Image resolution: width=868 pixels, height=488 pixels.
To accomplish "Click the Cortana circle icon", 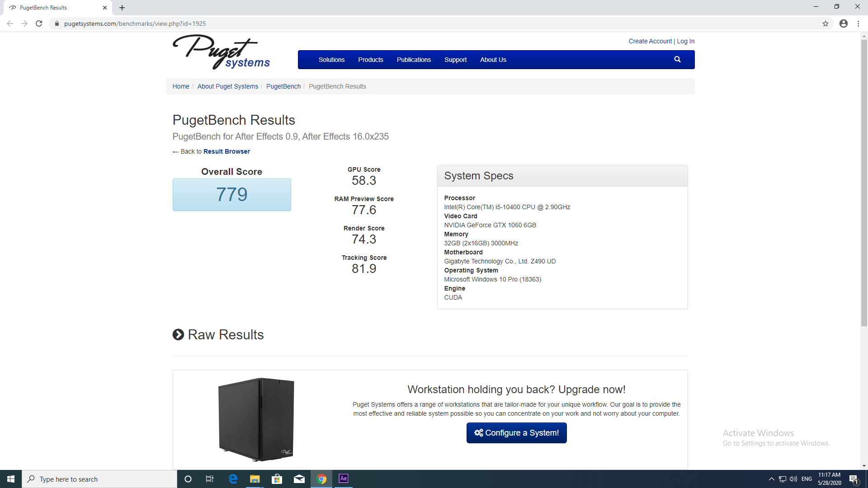I will (x=188, y=479).
